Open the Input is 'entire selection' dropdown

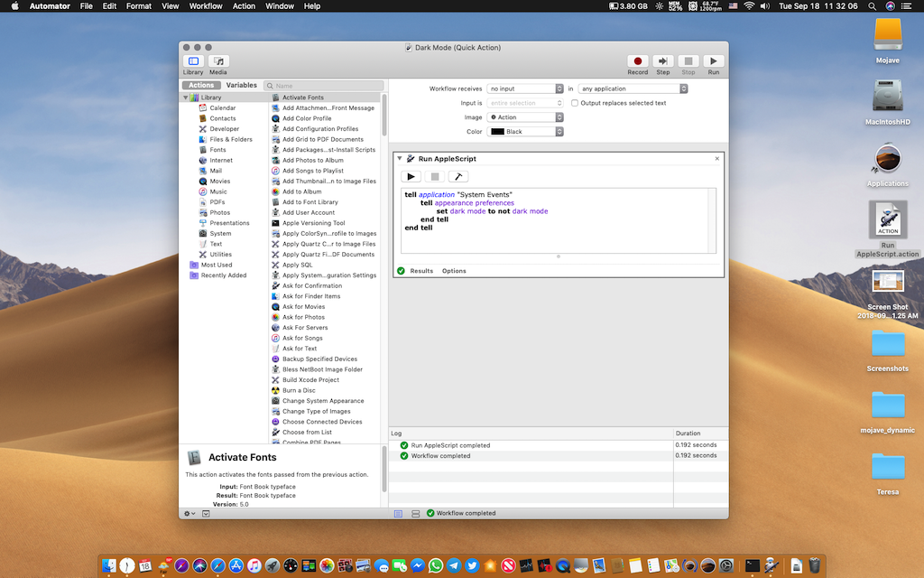click(525, 103)
